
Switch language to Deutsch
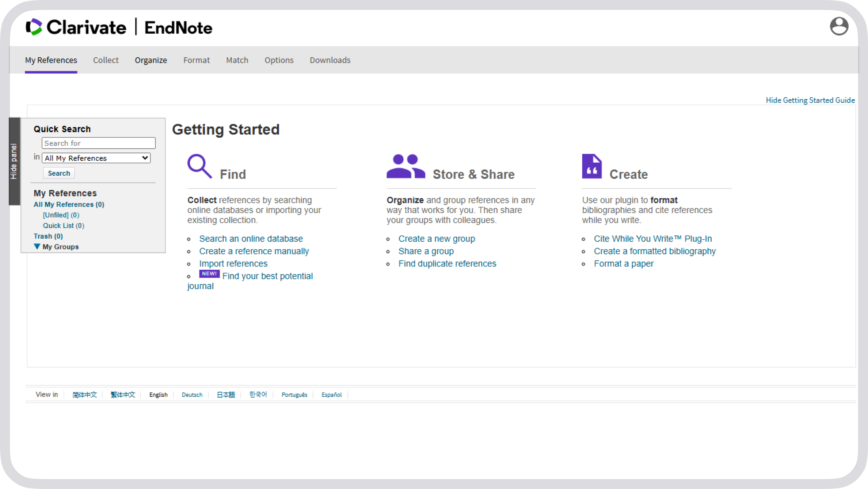192,395
